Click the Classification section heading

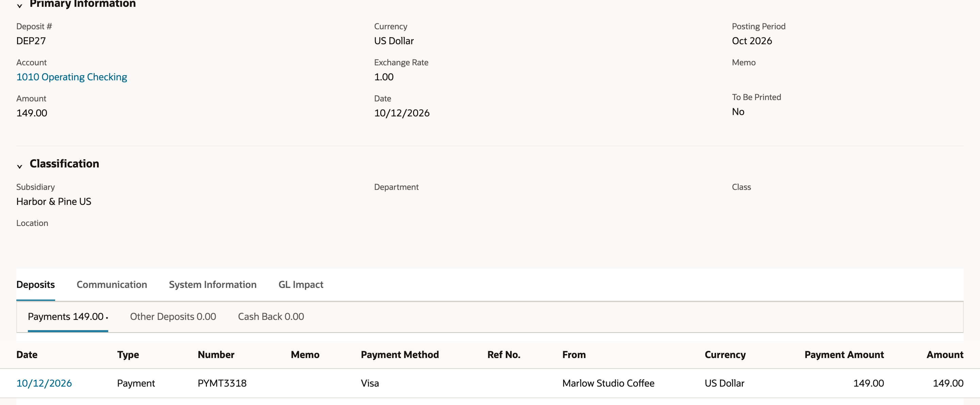tap(64, 164)
